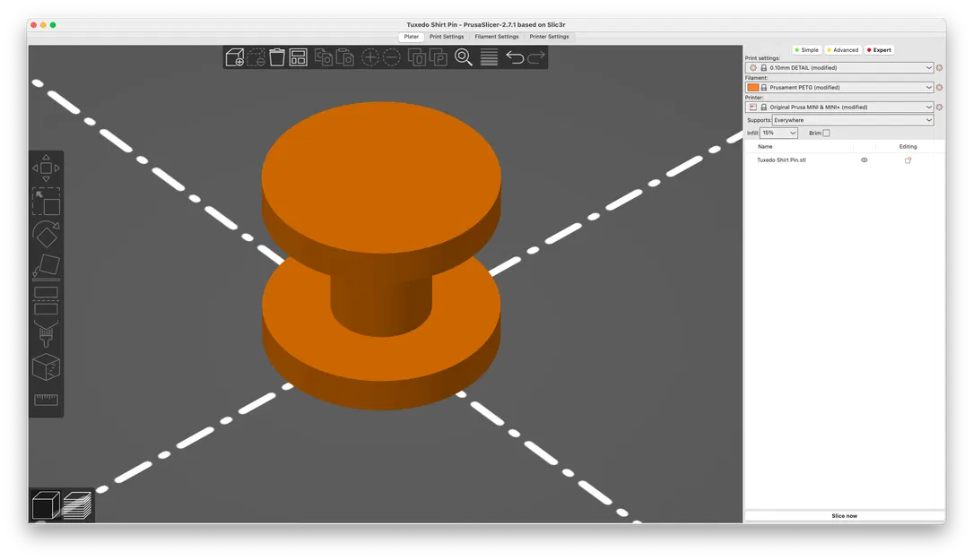Click the Copy toolbar icon
Viewport: 973px width, 560px height.
click(x=324, y=57)
